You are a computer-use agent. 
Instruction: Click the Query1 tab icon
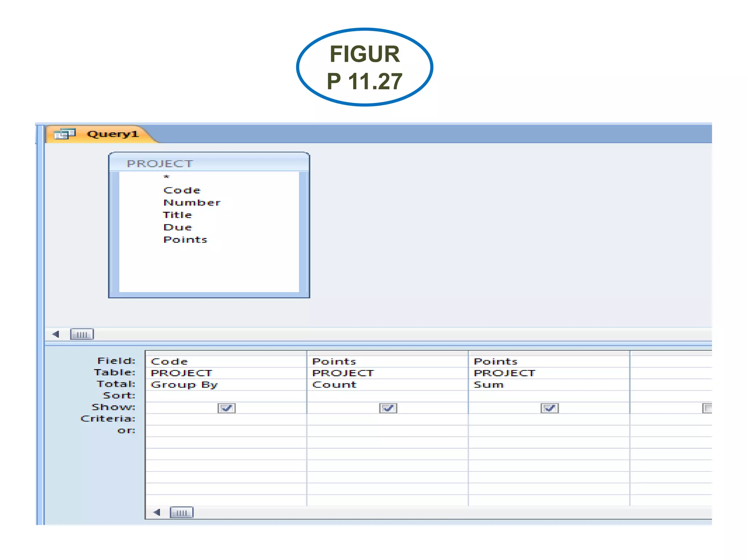65,134
